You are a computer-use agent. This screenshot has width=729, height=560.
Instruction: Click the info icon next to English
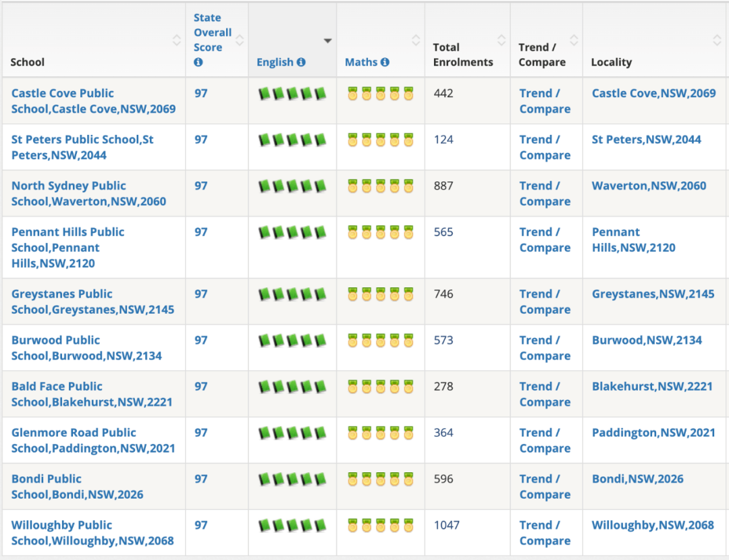[301, 62]
